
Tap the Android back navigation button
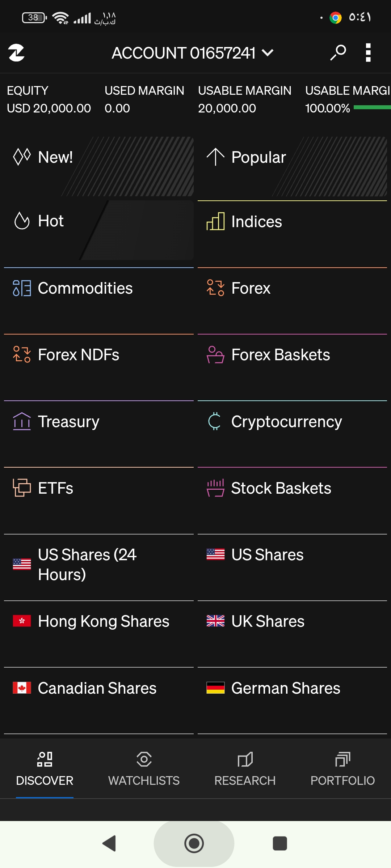tap(109, 843)
